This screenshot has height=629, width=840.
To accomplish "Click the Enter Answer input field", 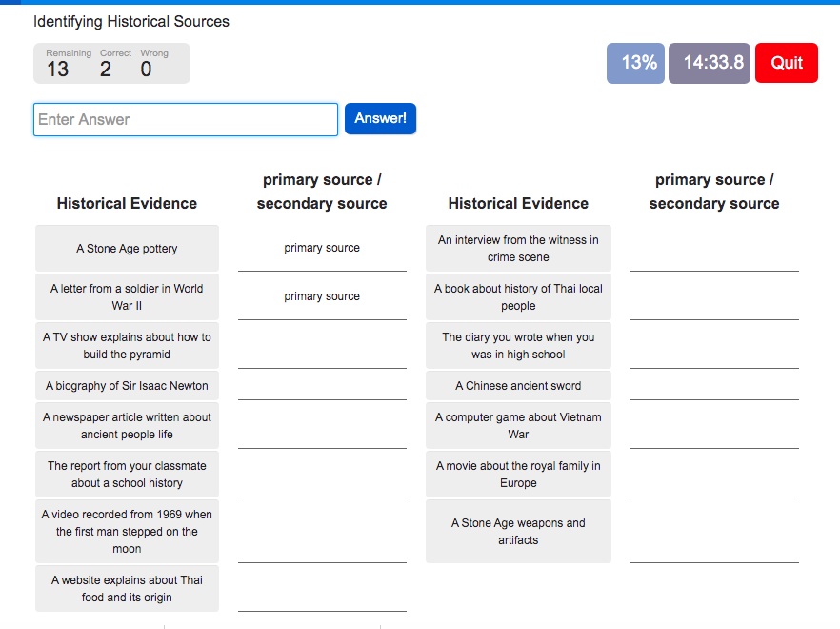I will click(186, 119).
